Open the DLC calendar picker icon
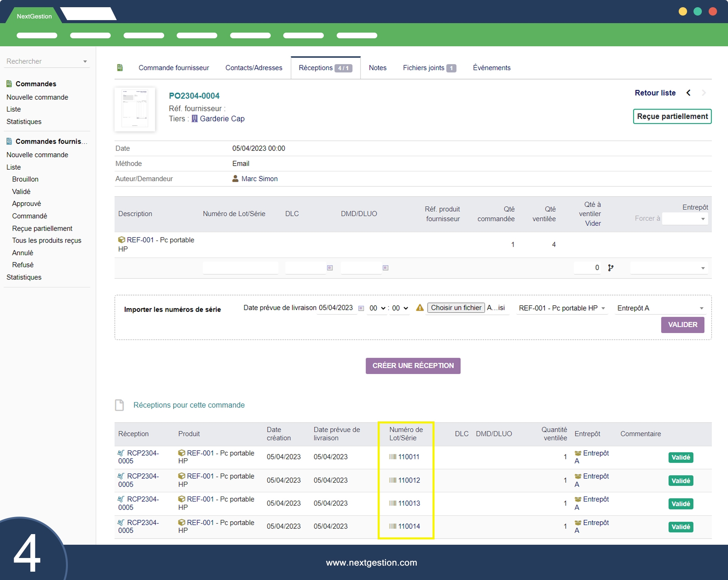 pos(330,268)
